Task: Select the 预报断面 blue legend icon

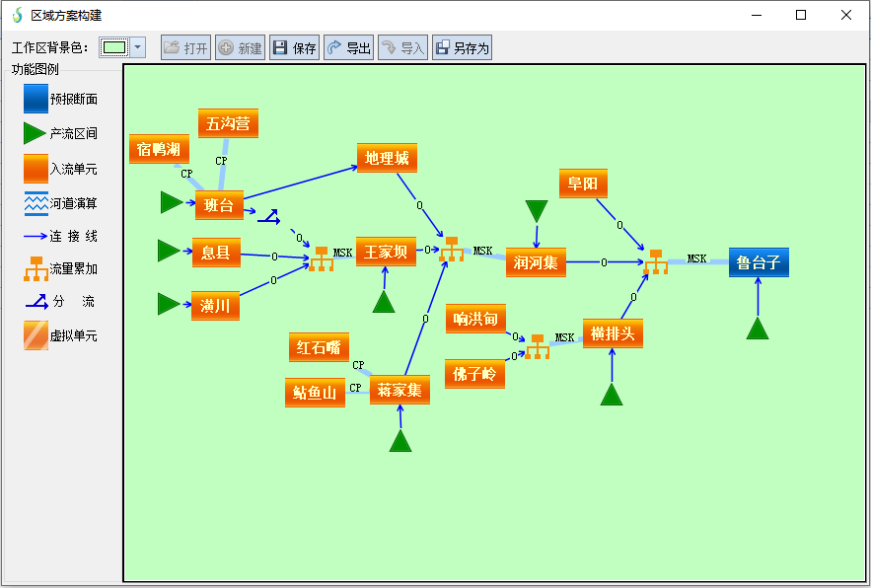Action: (x=36, y=99)
